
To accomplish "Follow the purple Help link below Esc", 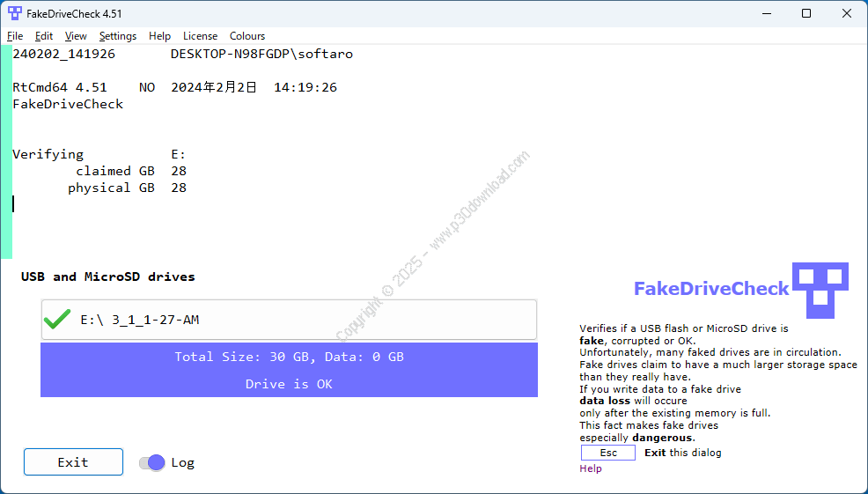I will pyautogui.click(x=591, y=468).
